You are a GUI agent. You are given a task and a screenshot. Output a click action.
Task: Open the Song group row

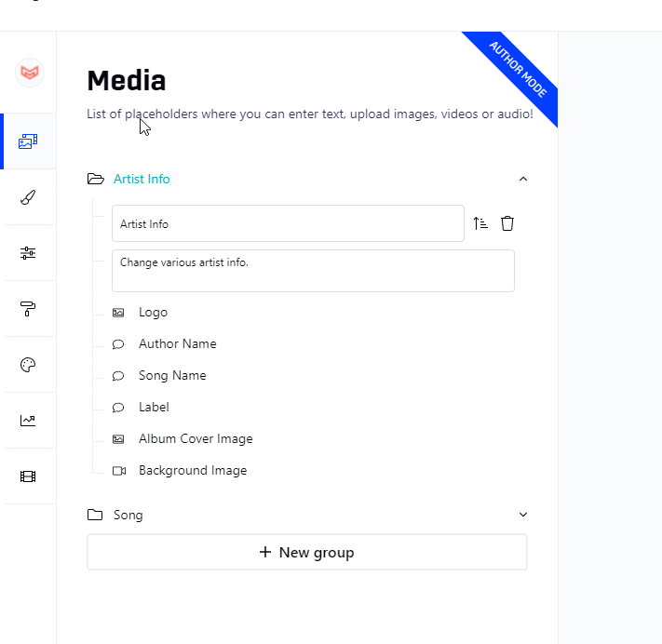pyautogui.click(x=307, y=515)
